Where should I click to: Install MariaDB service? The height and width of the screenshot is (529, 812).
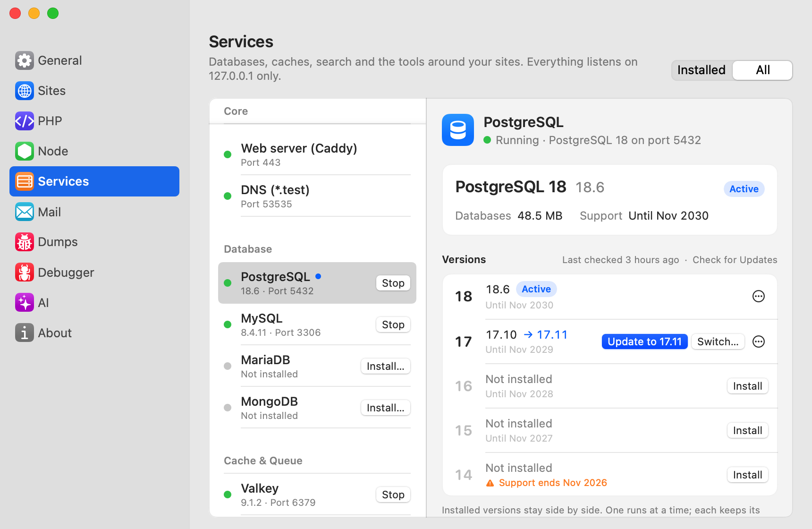(x=386, y=366)
